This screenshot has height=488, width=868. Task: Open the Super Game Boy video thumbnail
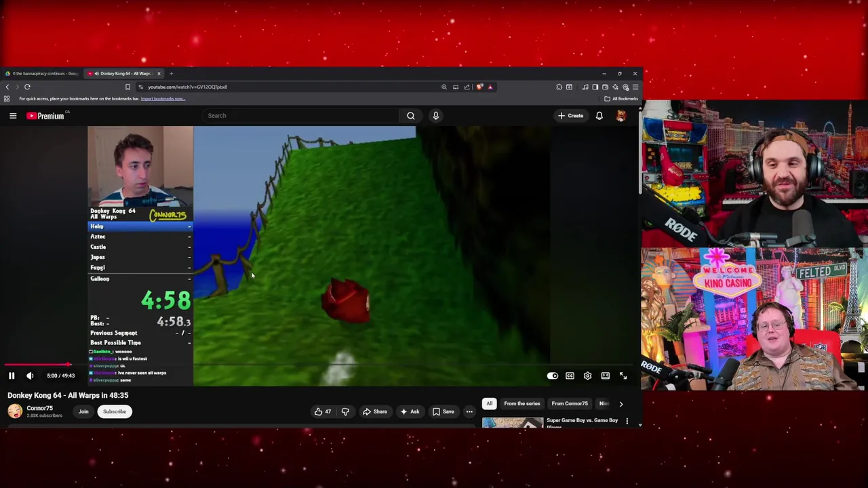pos(513,423)
